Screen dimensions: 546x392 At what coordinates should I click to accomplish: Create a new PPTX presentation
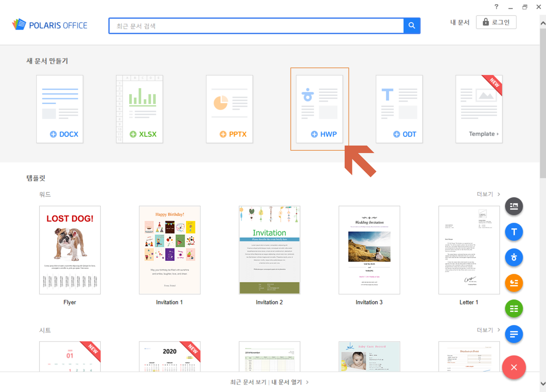(x=229, y=109)
